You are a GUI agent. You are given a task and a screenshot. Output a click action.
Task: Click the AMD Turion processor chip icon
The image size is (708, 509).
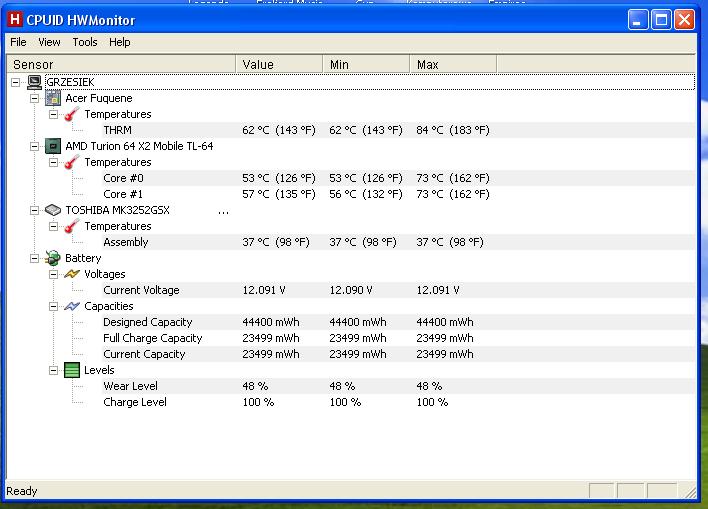[53, 146]
